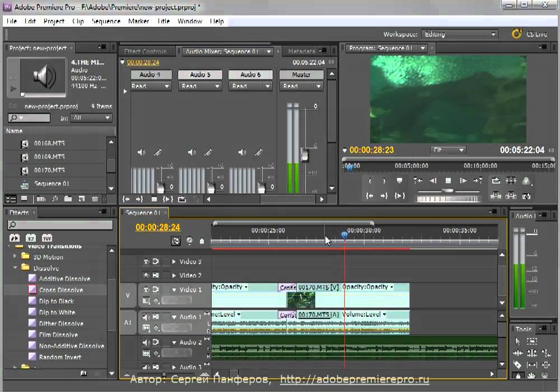
Task: Click Set In Point in Program monitor
Action: tap(370, 181)
